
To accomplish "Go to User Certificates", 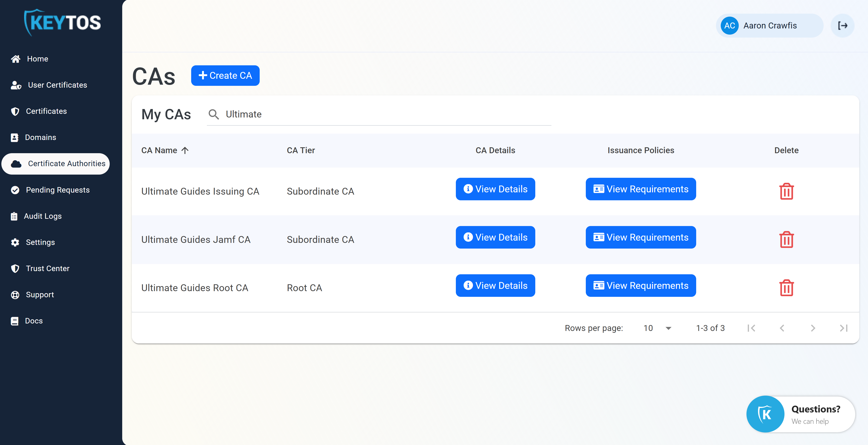I will 57,85.
